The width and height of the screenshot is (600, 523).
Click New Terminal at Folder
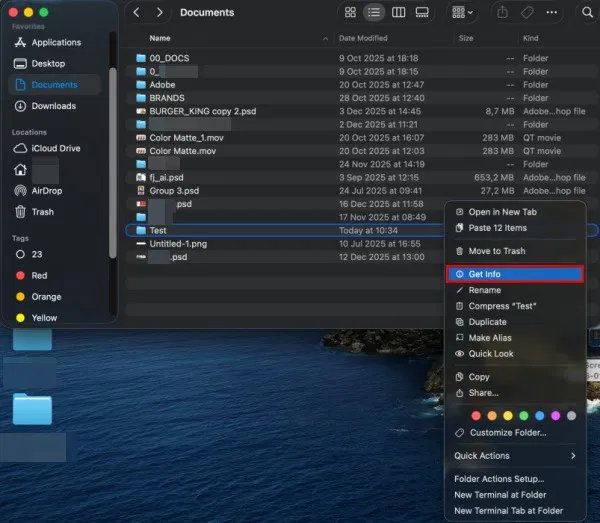(501, 495)
